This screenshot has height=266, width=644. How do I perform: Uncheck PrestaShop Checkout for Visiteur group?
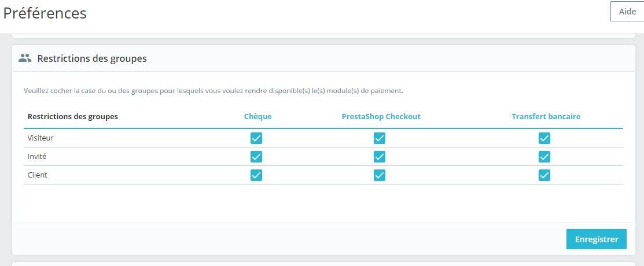coord(380,138)
